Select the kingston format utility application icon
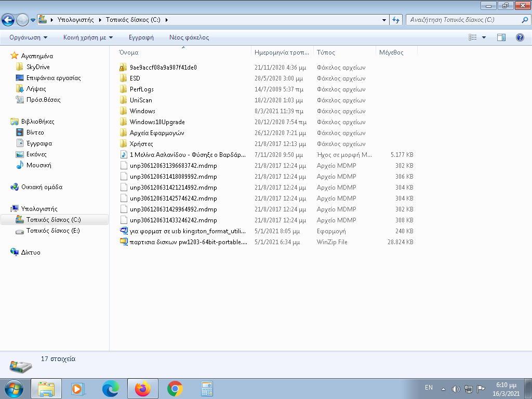The image size is (532, 399). pos(123,231)
